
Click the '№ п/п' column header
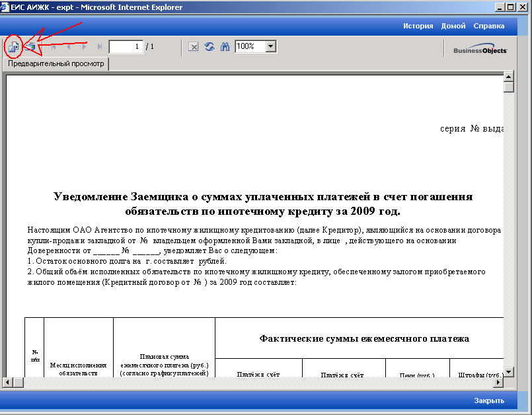pos(35,356)
